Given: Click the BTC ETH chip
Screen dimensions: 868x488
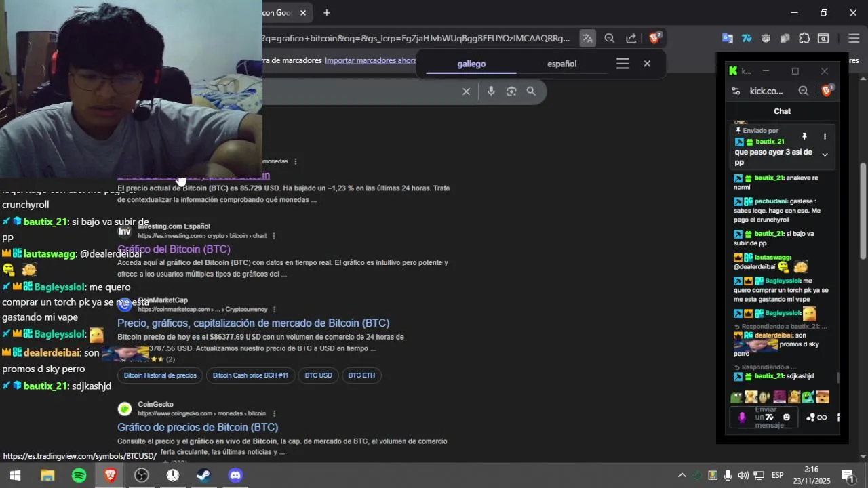Looking at the screenshot, I should pyautogui.click(x=361, y=375).
